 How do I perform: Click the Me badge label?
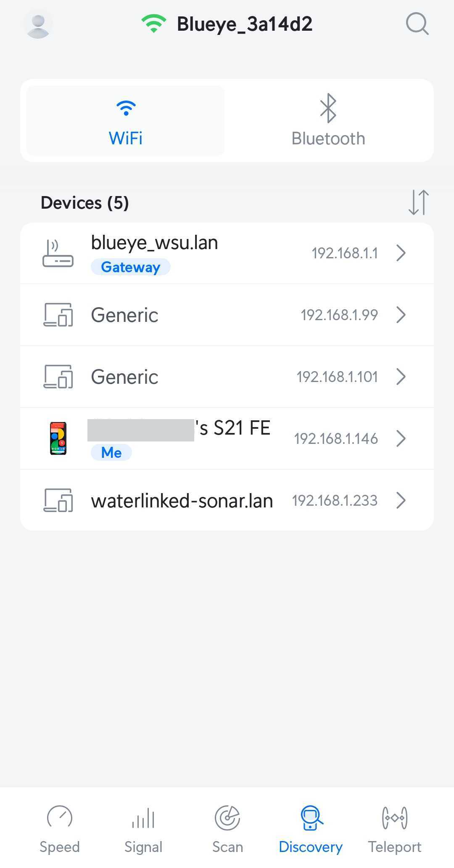111,453
